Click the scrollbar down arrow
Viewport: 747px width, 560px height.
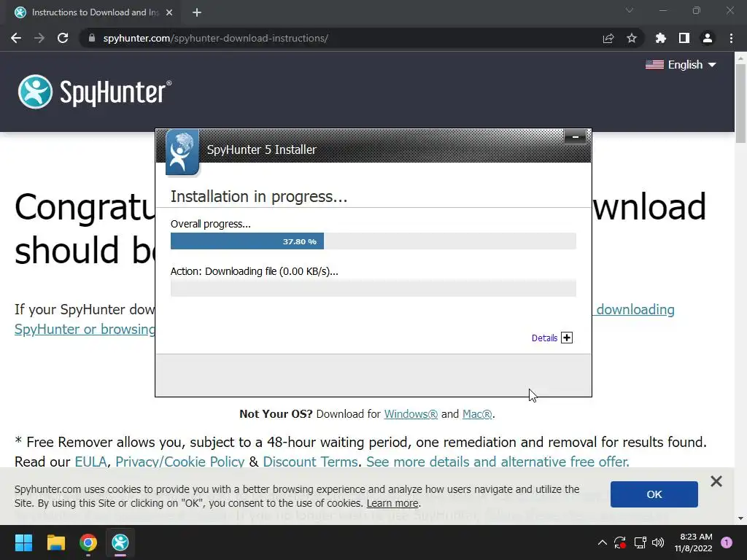tap(740, 518)
